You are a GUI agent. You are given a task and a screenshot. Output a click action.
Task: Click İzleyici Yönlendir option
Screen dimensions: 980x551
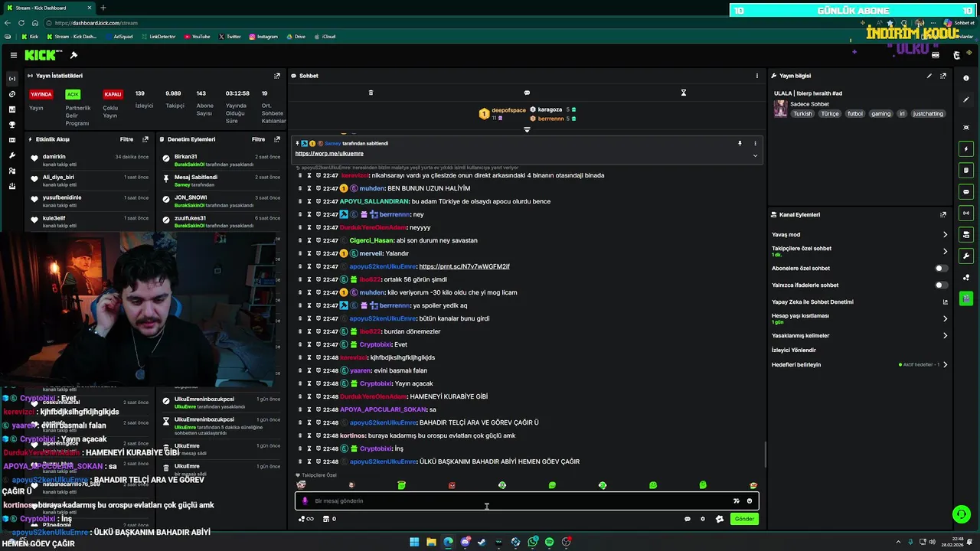[794, 350]
